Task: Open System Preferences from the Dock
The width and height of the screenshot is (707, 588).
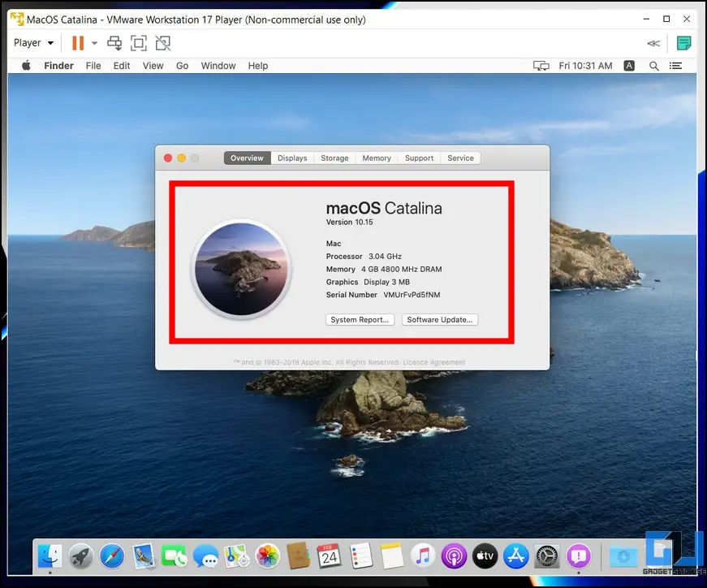Action: (547, 556)
